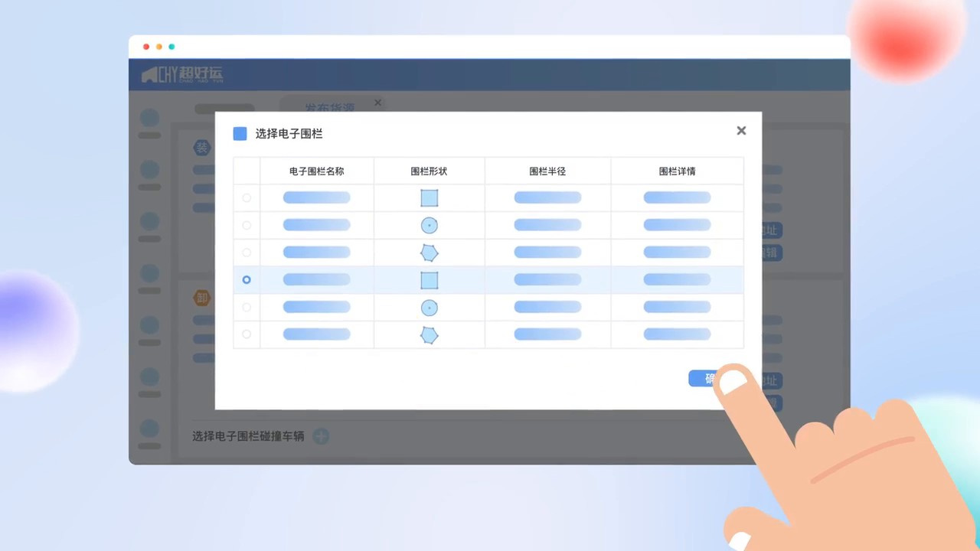The width and height of the screenshot is (980, 551).
Task: Click the pentagon fence shape in last row
Action: pyautogui.click(x=430, y=335)
